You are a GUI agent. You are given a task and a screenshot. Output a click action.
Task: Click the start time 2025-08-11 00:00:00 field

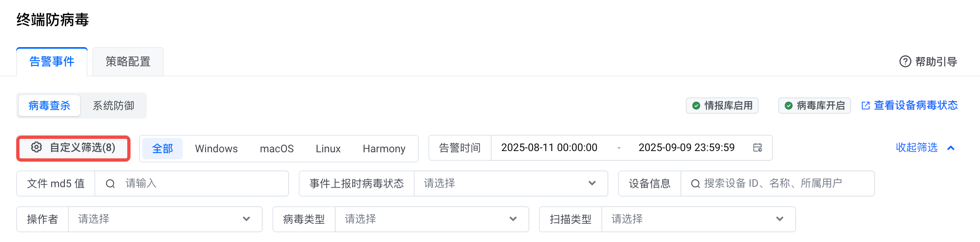point(549,147)
